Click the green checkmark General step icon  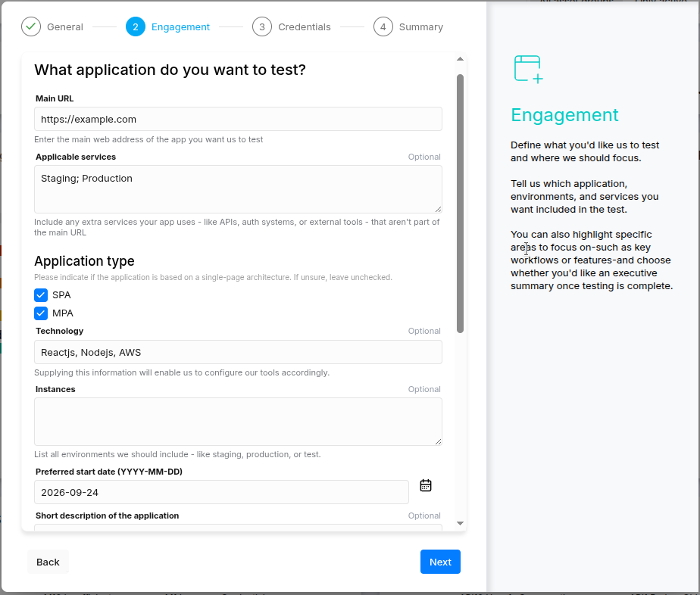tap(31, 26)
